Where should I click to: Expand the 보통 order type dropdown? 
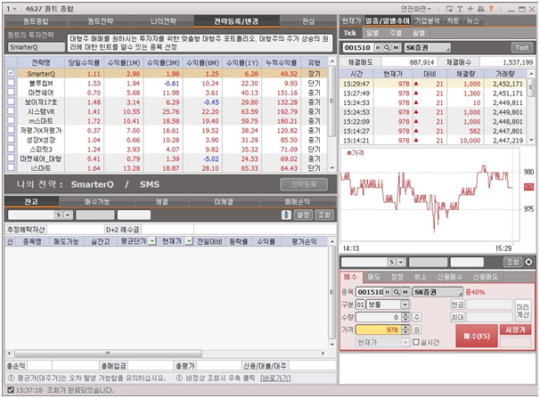[405, 304]
